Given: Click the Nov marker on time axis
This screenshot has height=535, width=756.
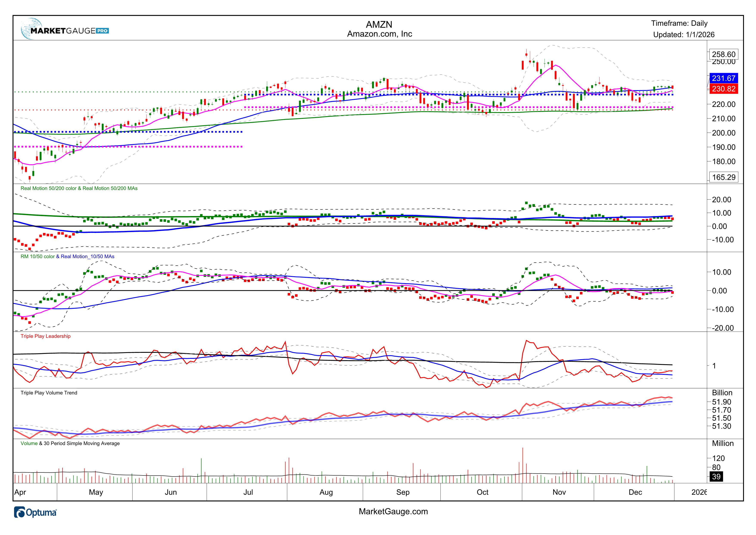Looking at the screenshot, I should 559,492.
